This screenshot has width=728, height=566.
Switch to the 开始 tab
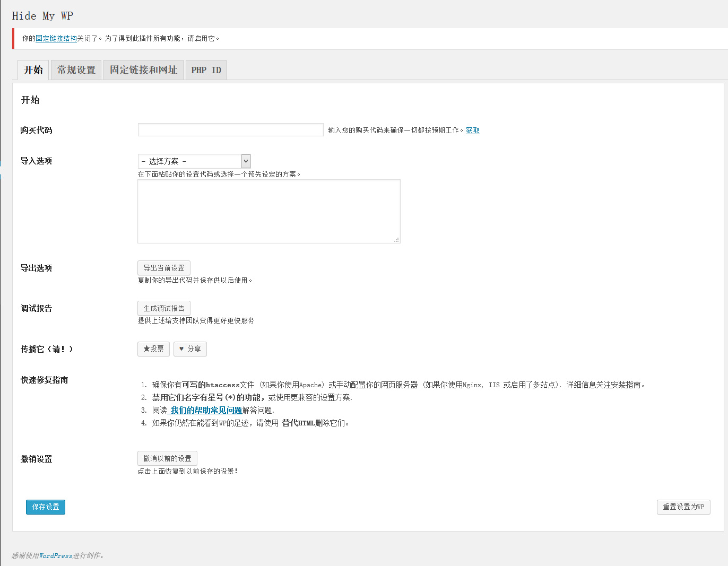click(x=33, y=70)
